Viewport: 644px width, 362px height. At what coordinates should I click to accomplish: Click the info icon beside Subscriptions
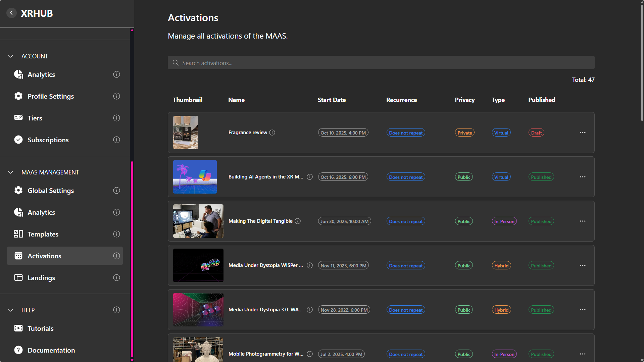[x=116, y=140]
